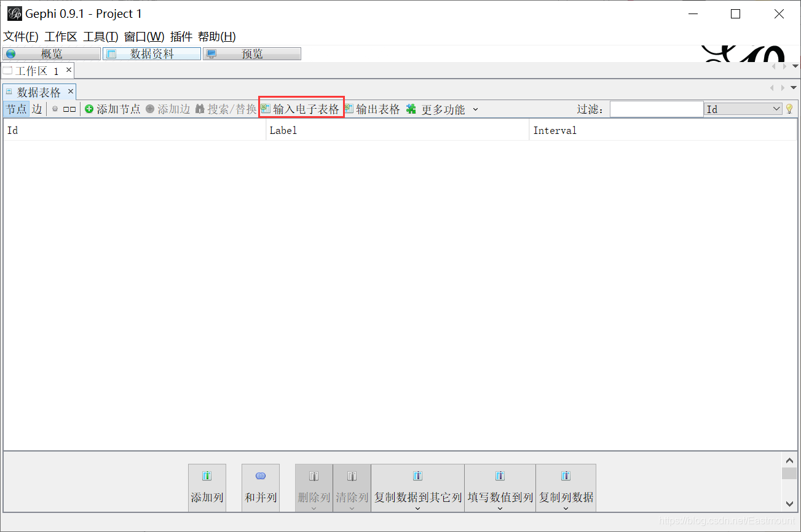Expand 复制列数据 dropdown button
The height and width of the screenshot is (532, 801).
566,488
